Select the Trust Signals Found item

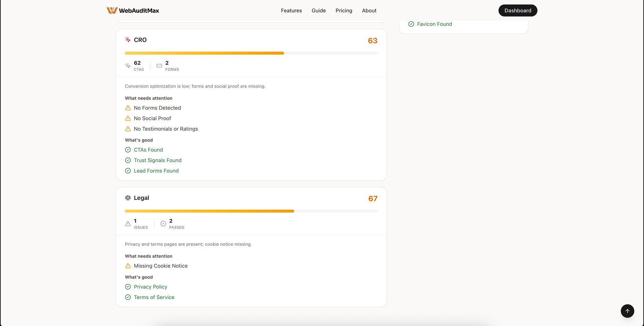[x=158, y=160]
